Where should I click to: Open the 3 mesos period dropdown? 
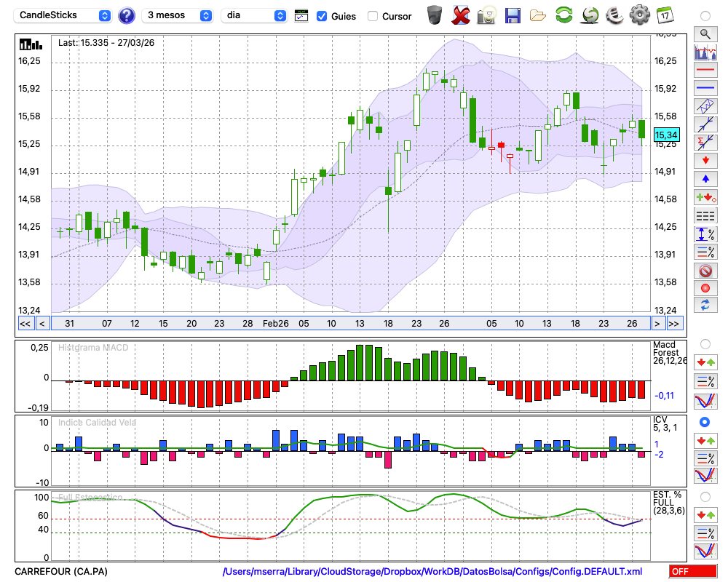click(178, 15)
